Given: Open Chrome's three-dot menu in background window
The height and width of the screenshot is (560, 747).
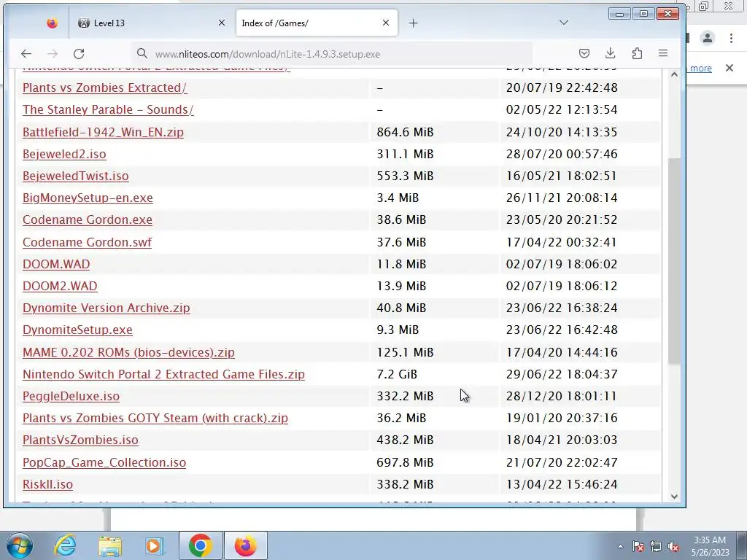Looking at the screenshot, I should click(x=731, y=38).
